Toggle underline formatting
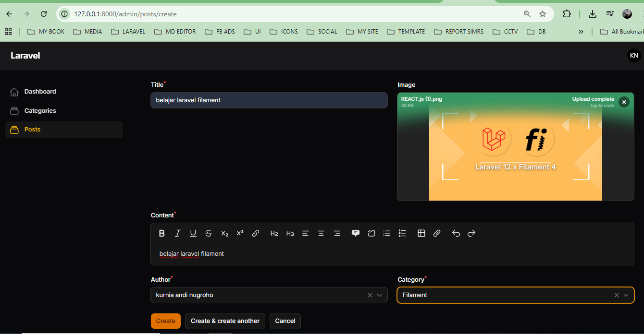 pyautogui.click(x=193, y=233)
